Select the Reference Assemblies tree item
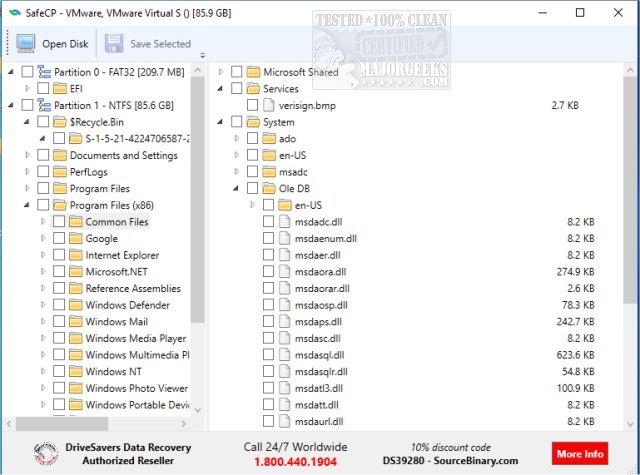 pyautogui.click(x=133, y=289)
